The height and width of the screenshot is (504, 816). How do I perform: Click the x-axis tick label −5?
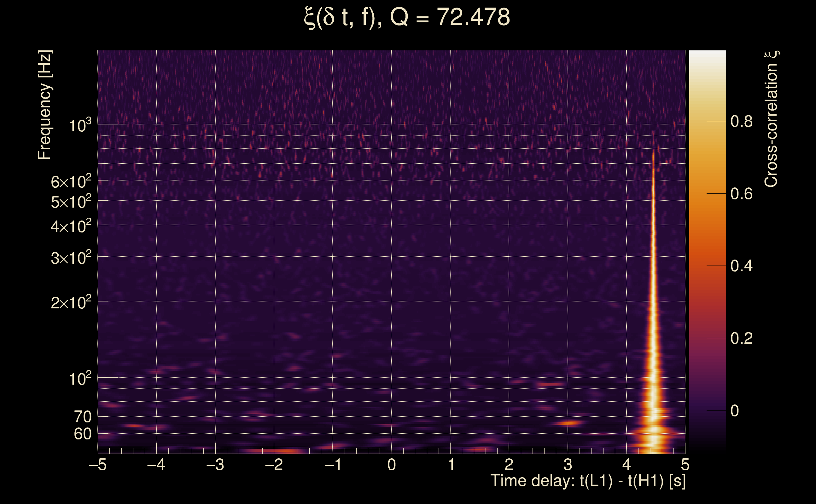coord(97,464)
